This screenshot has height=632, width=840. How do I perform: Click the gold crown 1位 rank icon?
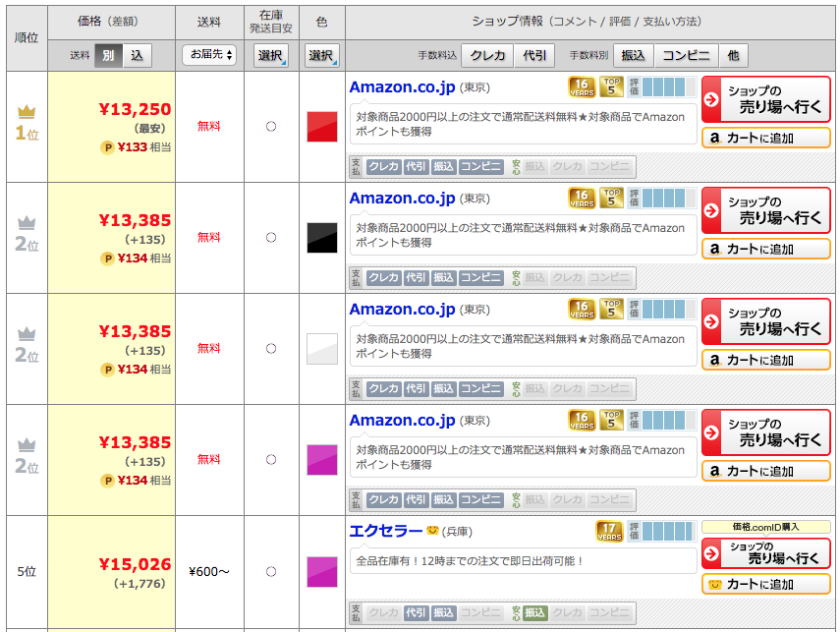(27, 112)
